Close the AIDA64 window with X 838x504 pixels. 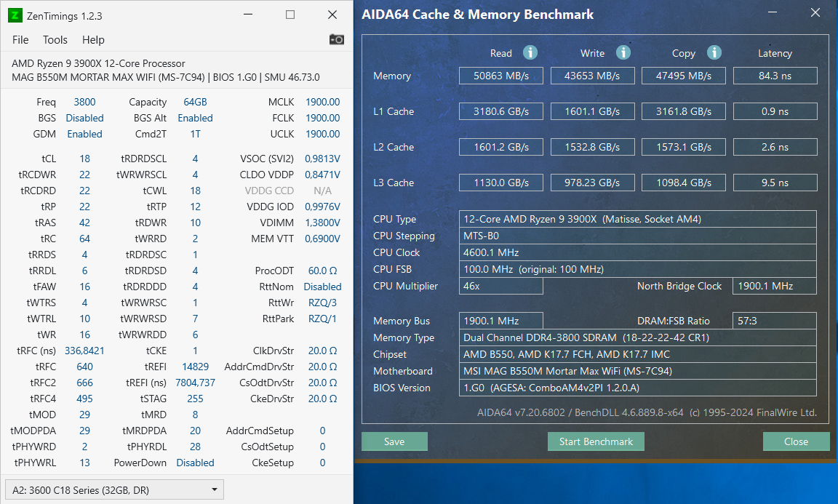[x=815, y=12]
